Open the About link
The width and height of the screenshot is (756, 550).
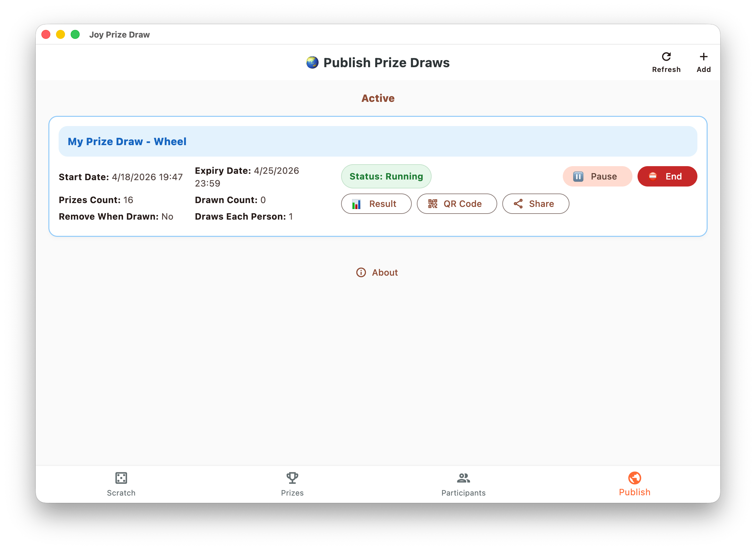pos(385,272)
